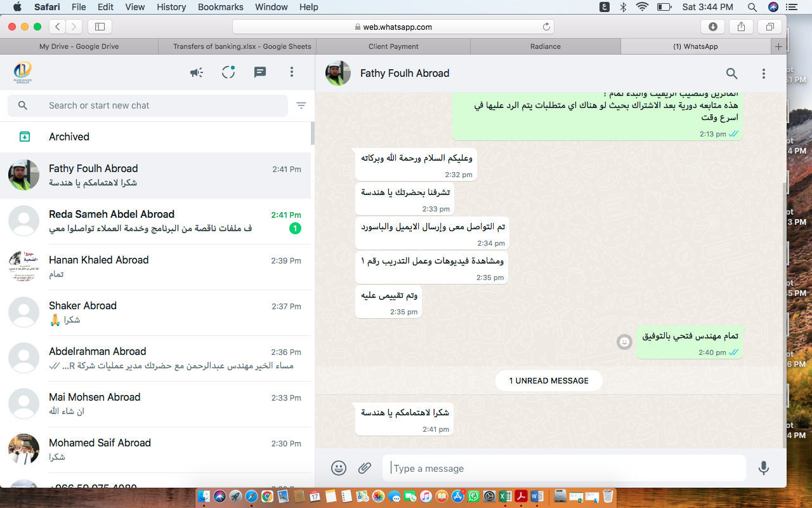Click the web.whatsapp.com address bar

pyautogui.click(x=393, y=27)
